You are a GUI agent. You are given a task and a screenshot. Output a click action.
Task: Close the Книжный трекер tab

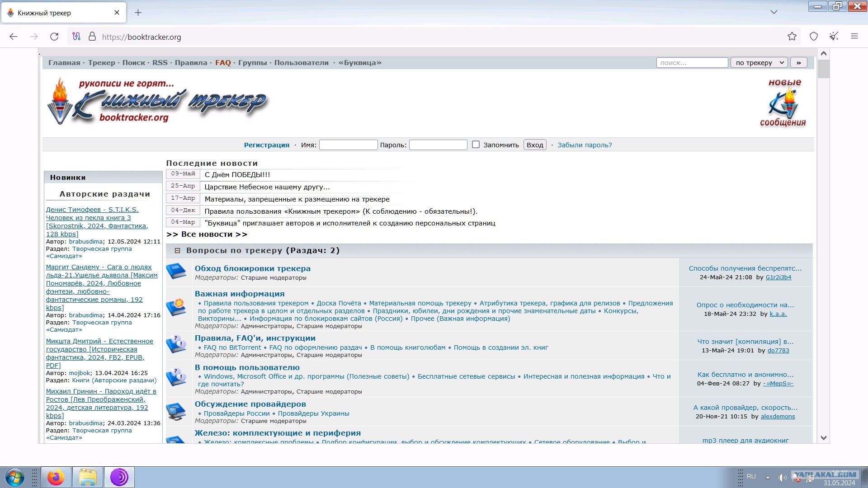click(117, 13)
